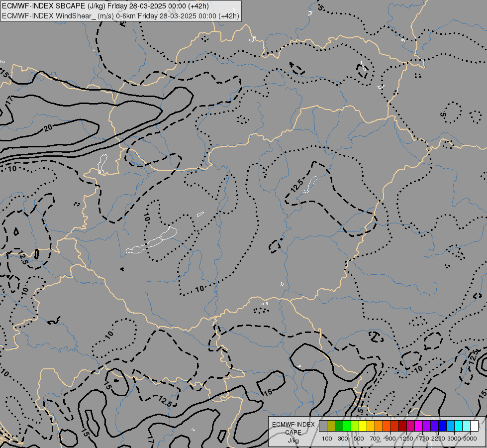Click the 300 value in the legend
This screenshot has width=487, height=448.
point(343,439)
